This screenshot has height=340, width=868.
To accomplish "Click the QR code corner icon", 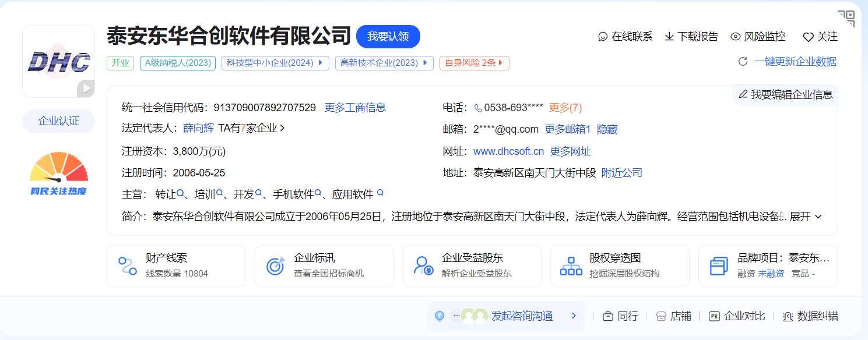I will pos(846,18).
